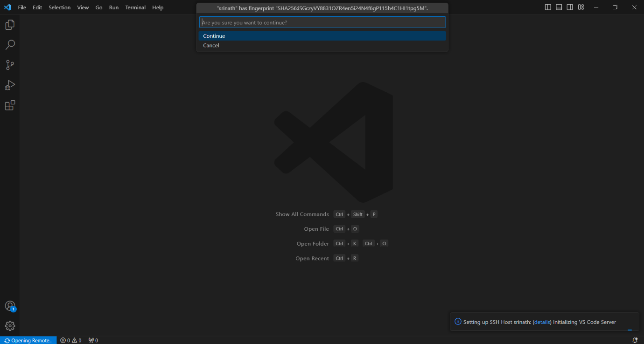Open the Go menu
Image resolution: width=644 pixels, height=344 pixels.
coord(99,7)
